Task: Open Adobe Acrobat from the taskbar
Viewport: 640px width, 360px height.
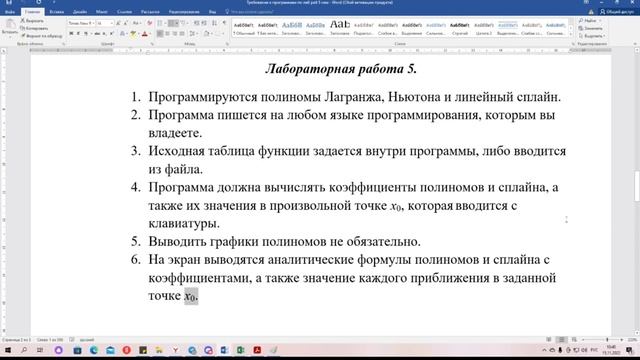Action: click(x=257, y=350)
